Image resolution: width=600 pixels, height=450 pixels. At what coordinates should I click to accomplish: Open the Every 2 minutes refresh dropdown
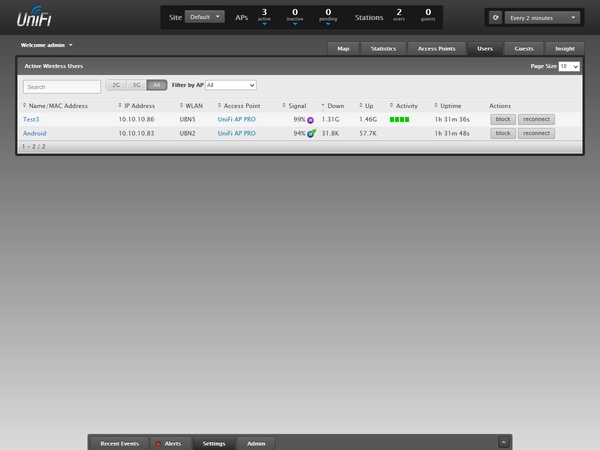pyautogui.click(x=542, y=18)
